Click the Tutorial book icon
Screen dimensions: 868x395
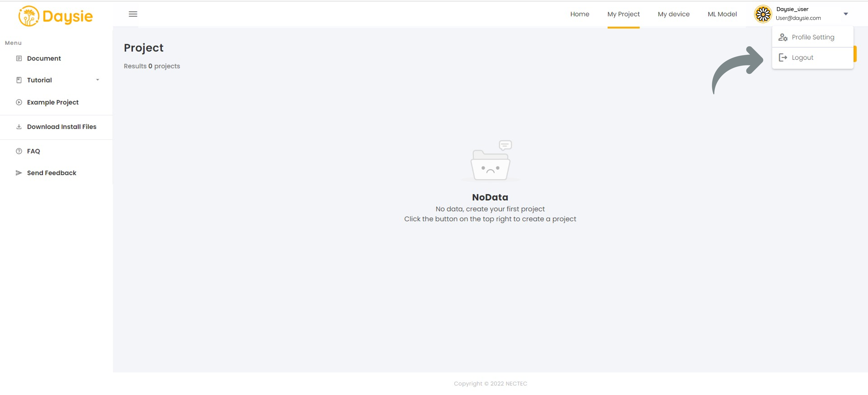[x=19, y=80]
